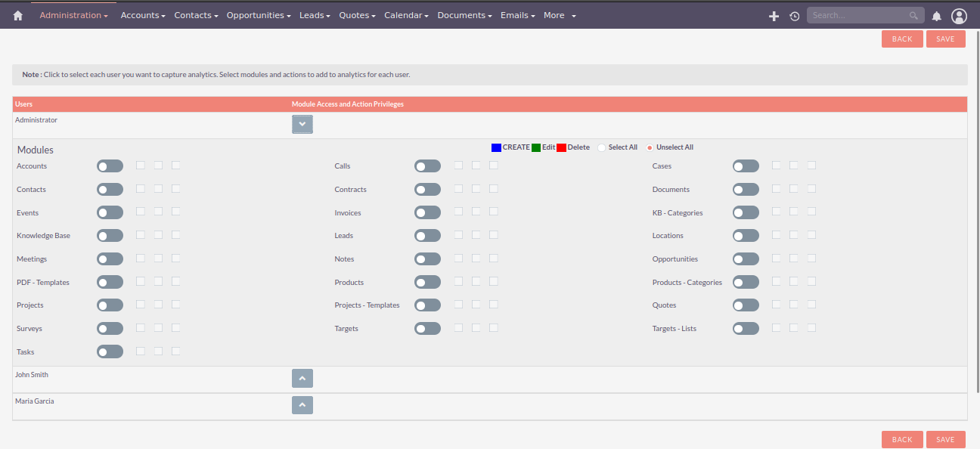Click the search magnifier icon

click(x=913, y=15)
